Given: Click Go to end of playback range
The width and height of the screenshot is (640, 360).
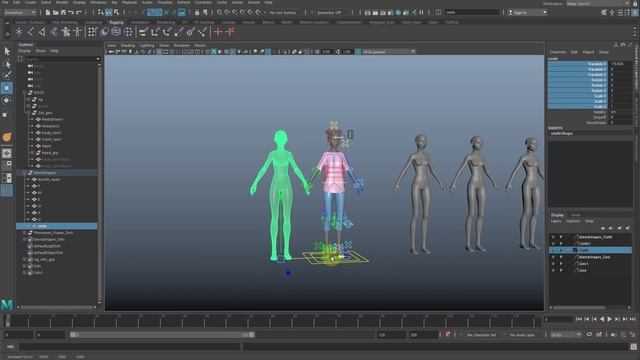Looking at the screenshot, I should click(x=632, y=319).
